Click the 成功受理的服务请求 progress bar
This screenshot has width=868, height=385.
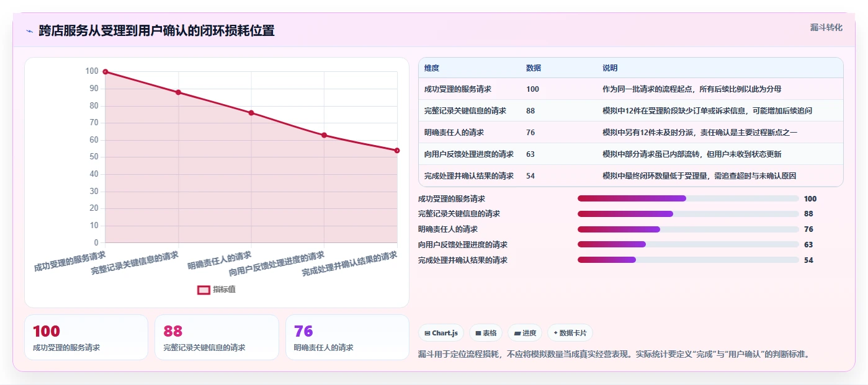click(688, 198)
